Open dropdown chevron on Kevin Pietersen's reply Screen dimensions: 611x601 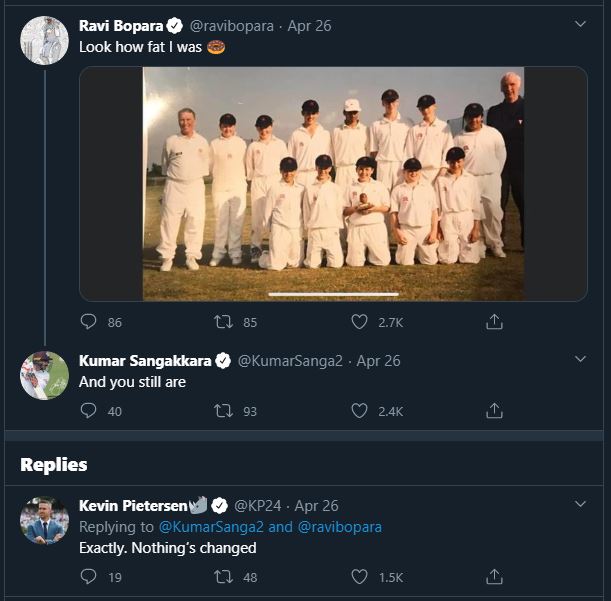click(x=581, y=505)
